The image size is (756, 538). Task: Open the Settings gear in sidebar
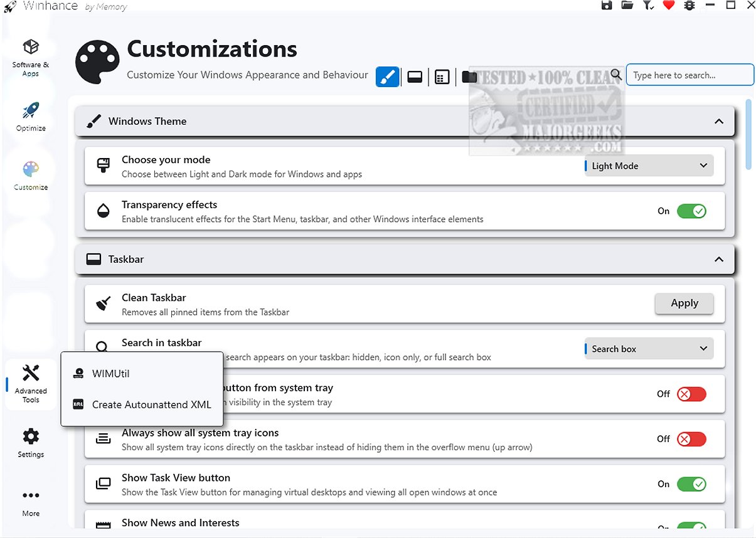(31, 443)
